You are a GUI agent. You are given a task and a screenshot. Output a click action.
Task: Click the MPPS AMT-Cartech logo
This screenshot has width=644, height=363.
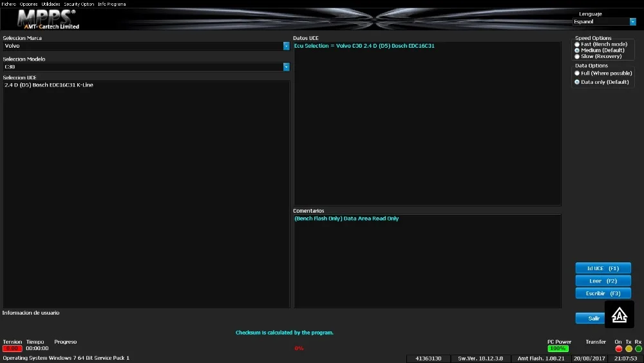[x=48, y=19]
